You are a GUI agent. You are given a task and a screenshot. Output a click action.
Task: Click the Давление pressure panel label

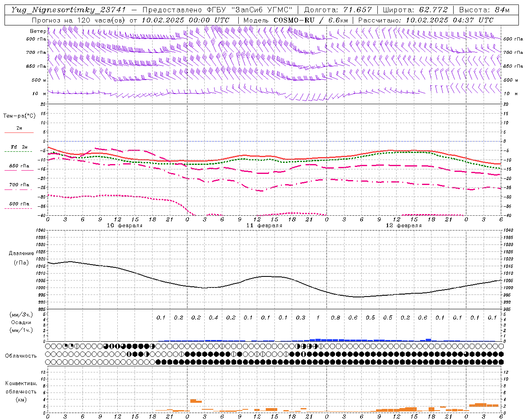21,253
